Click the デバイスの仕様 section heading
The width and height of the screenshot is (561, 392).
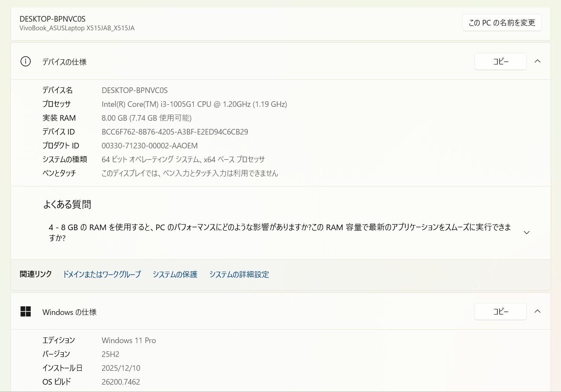click(x=64, y=62)
